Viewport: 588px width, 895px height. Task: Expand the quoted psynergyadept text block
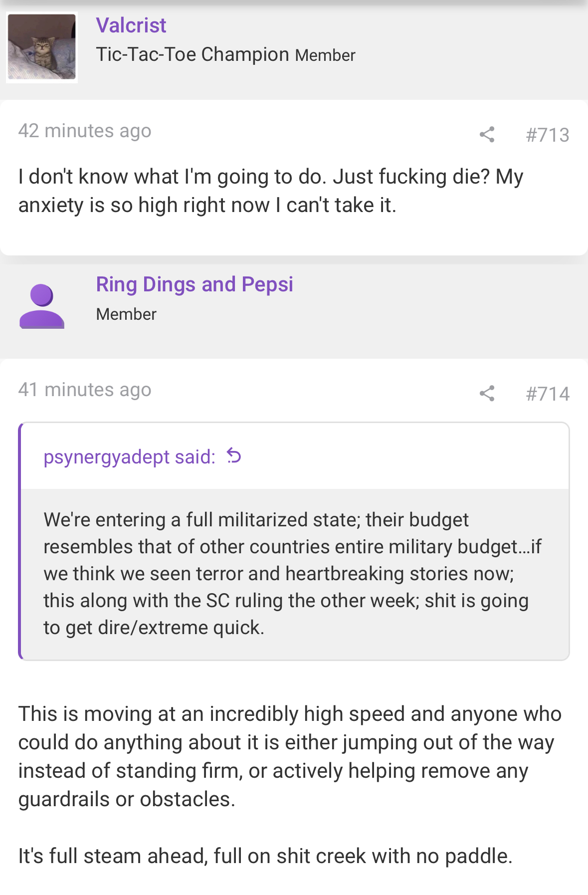[x=295, y=574]
